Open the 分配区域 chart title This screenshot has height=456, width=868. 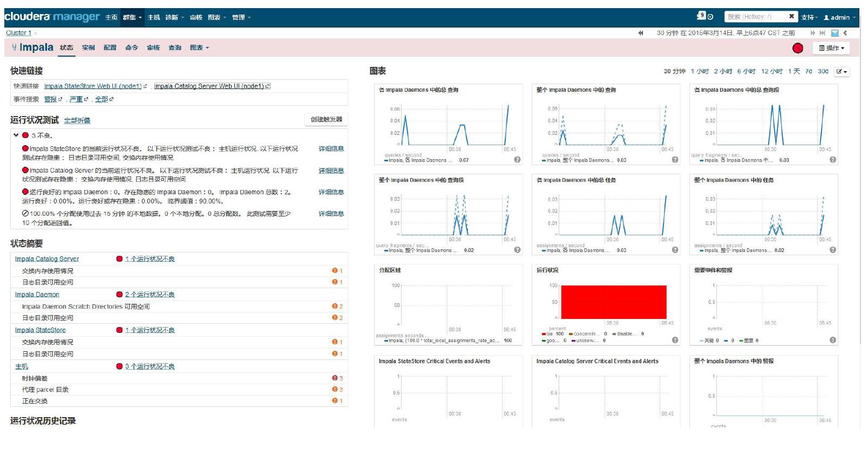pyautogui.click(x=390, y=270)
